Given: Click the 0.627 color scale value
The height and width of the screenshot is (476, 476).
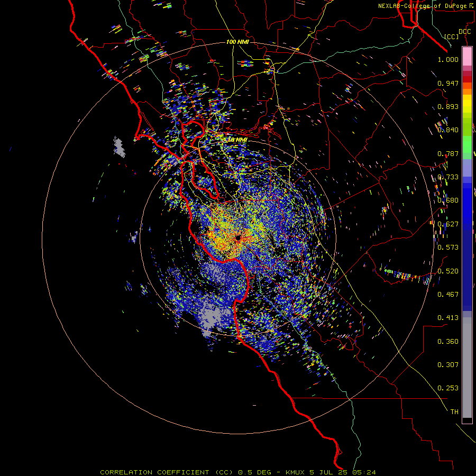Looking at the screenshot, I should tap(448, 224).
